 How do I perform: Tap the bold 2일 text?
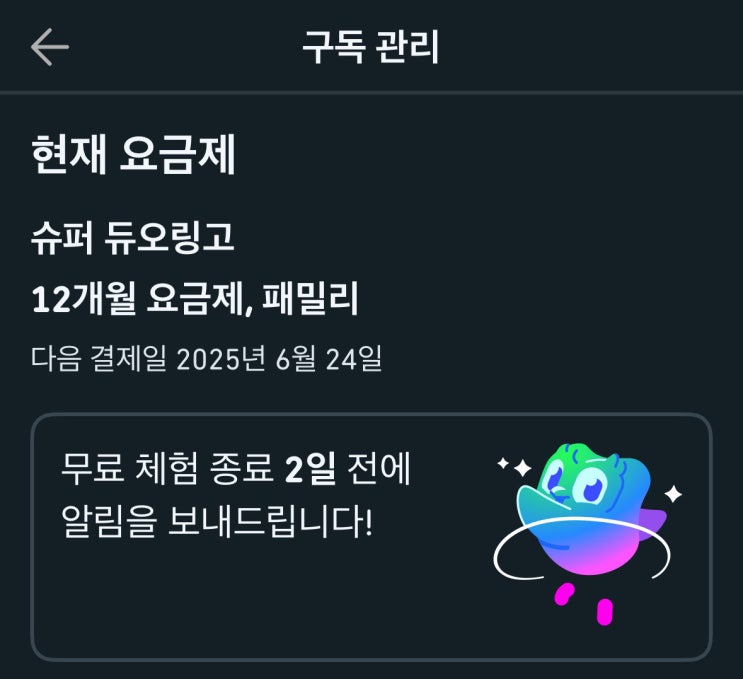(x=310, y=469)
